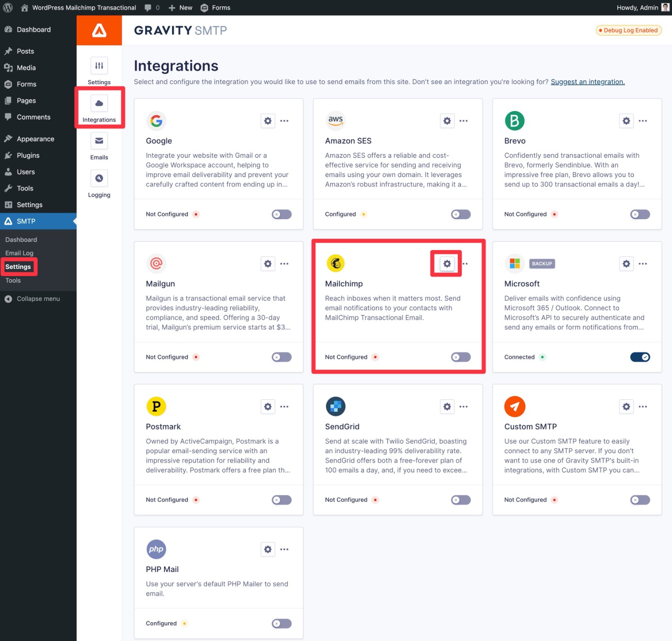The height and width of the screenshot is (641, 672).
Task: Open the Email Log submenu item
Action: tap(19, 253)
